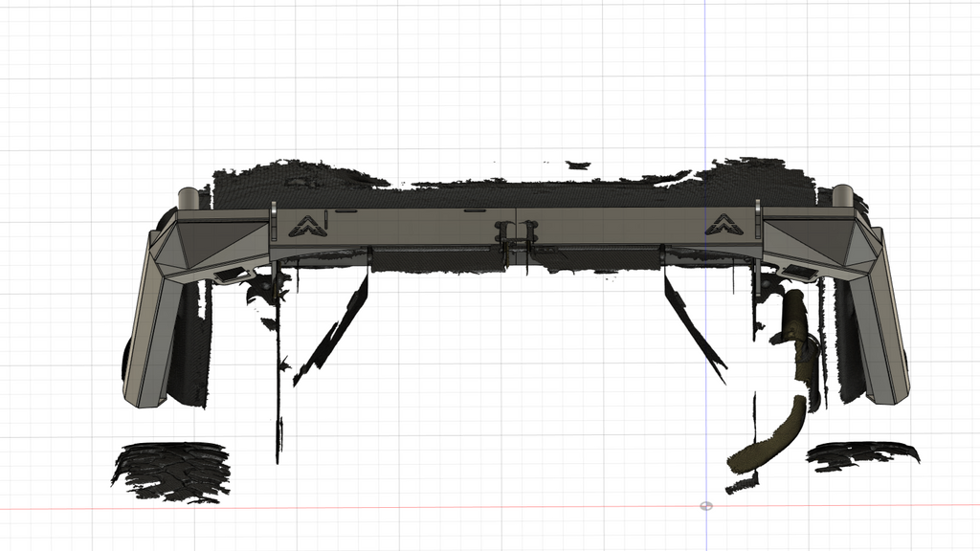Screen dimensions: 980x551
Task: Select the red horizontal axis line
Action: tap(383, 507)
